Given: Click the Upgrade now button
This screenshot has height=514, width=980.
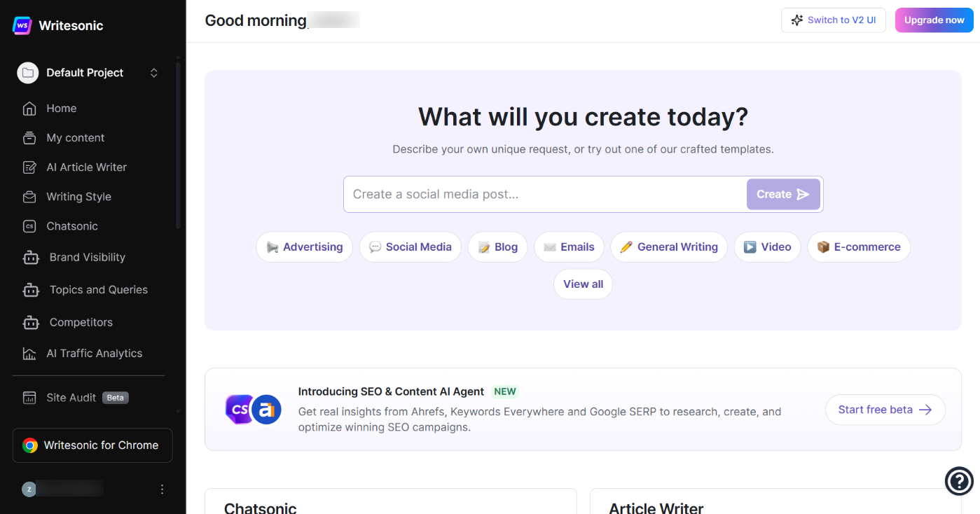Looking at the screenshot, I should tap(934, 20).
